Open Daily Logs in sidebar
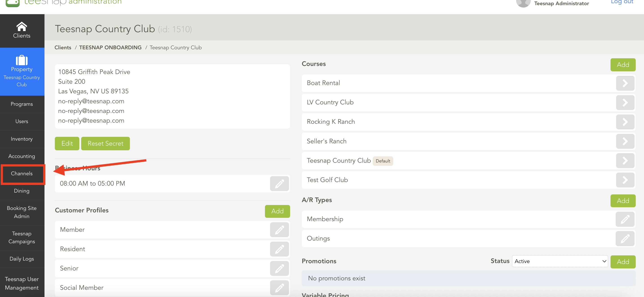 pos(22,259)
